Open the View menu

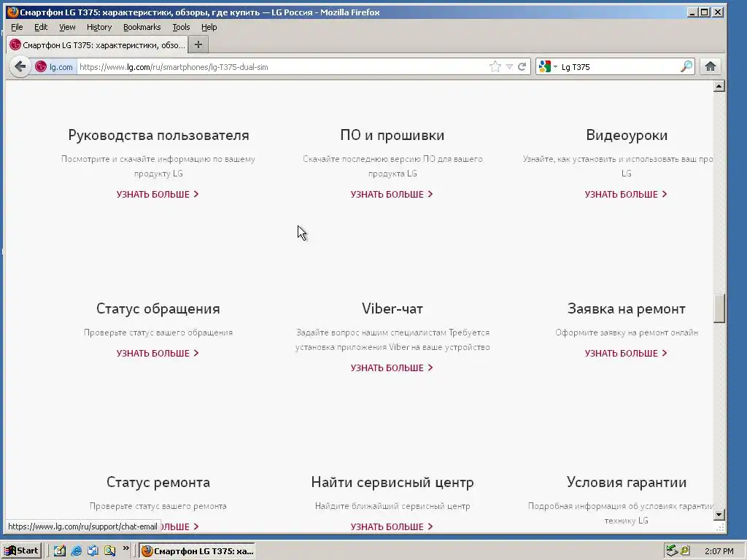(x=67, y=27)
